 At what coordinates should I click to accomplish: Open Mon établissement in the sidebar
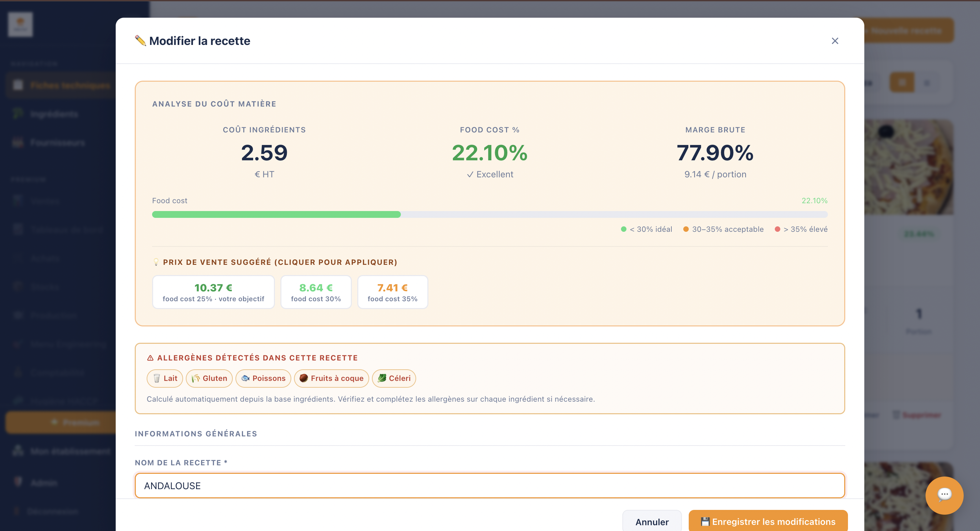point(61,451)
